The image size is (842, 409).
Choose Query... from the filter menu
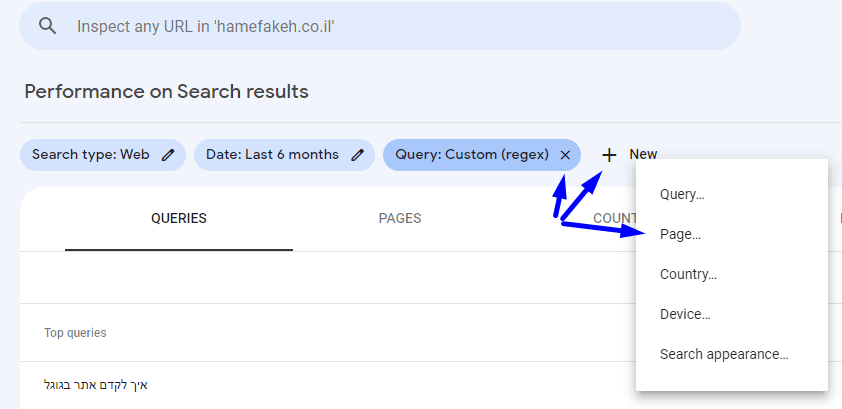[x=682, y=195]
